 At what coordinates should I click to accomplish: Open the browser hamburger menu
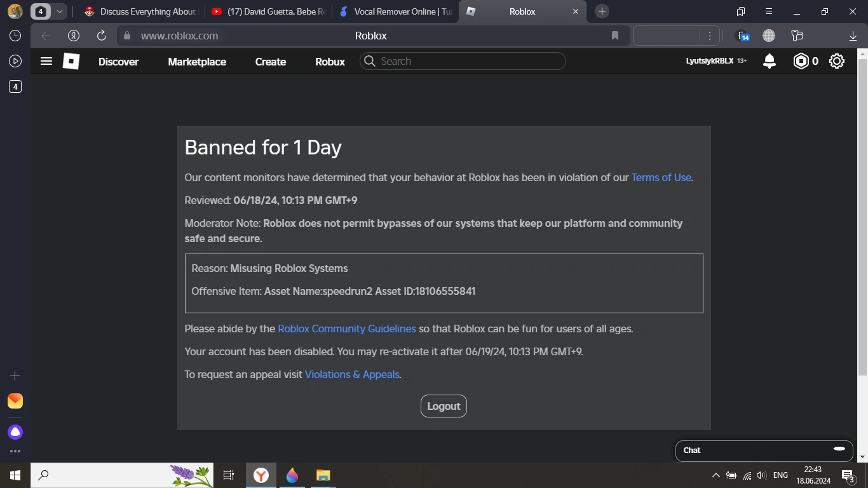coord(768,11)
